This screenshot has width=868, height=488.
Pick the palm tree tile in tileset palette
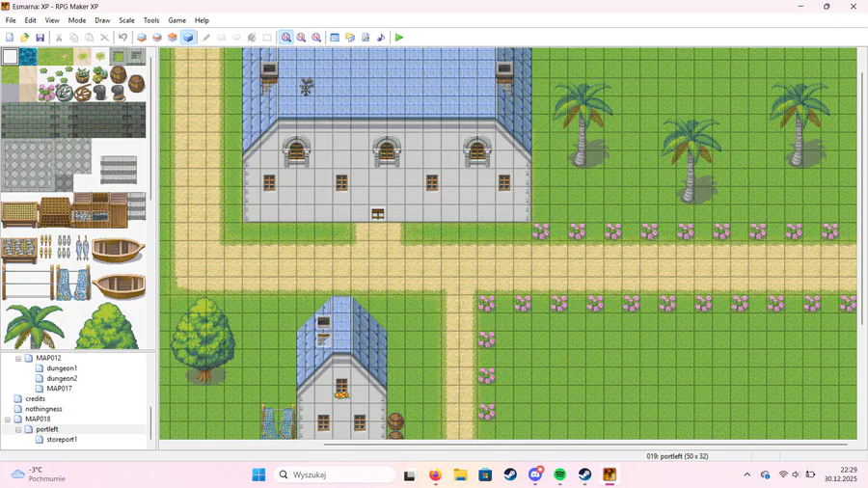[34, 326]
